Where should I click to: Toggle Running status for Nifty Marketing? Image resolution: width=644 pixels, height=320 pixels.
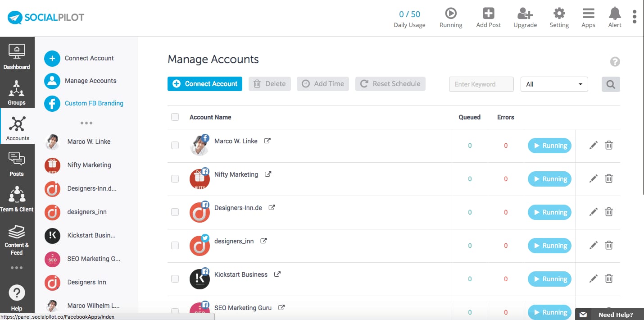[x=549, y=179]
